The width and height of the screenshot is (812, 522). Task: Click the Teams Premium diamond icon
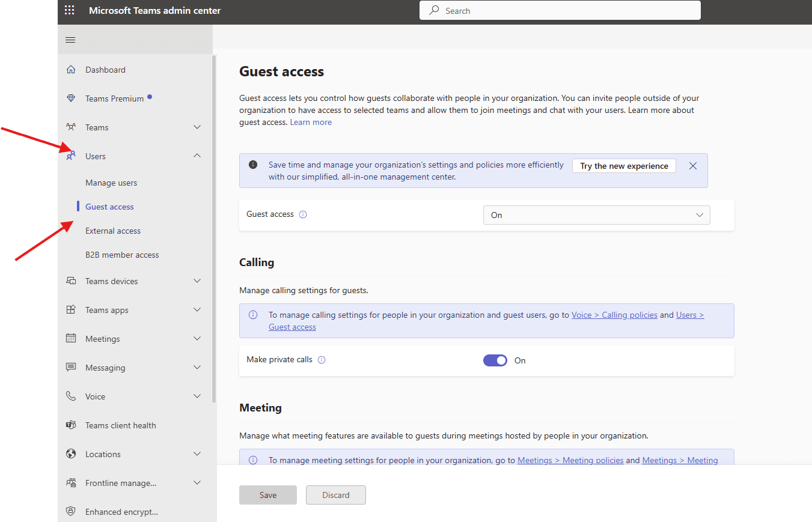70,98
